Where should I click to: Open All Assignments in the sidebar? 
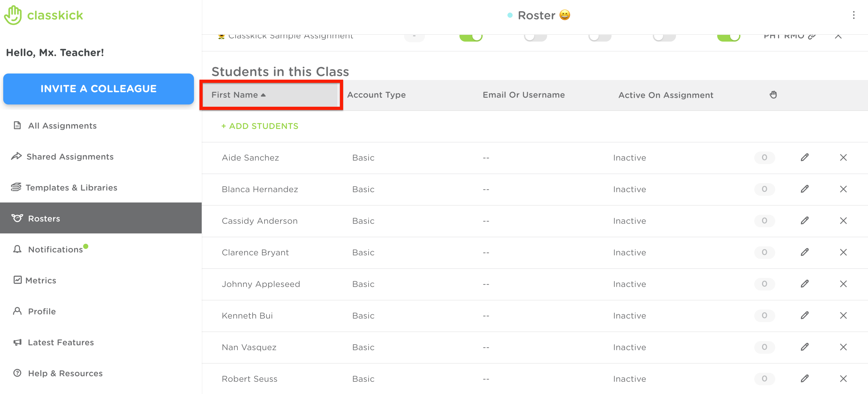62,126
